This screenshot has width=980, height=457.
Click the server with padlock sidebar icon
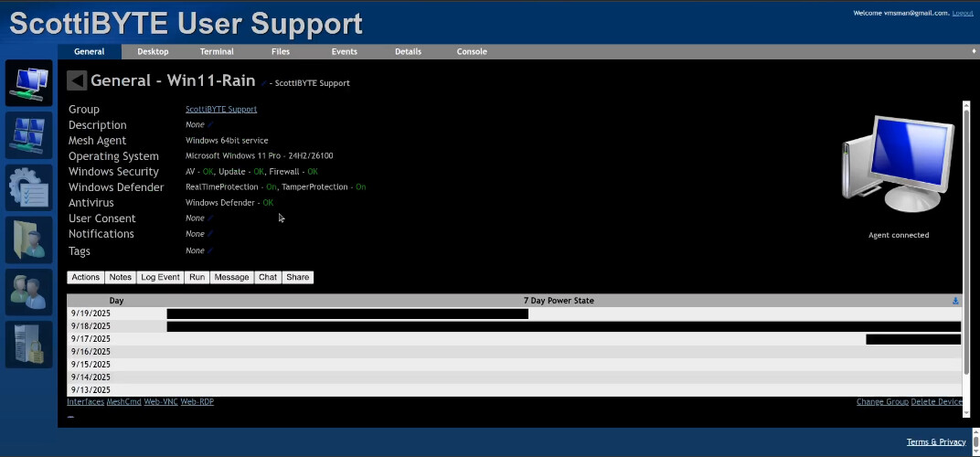click(x=30, y=344)
